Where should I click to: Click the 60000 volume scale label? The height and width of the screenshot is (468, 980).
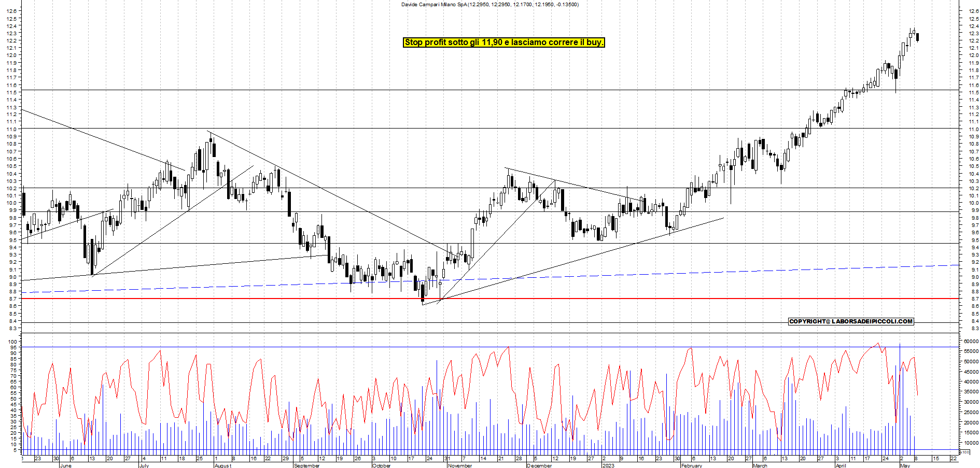click(x=971, y=342)
